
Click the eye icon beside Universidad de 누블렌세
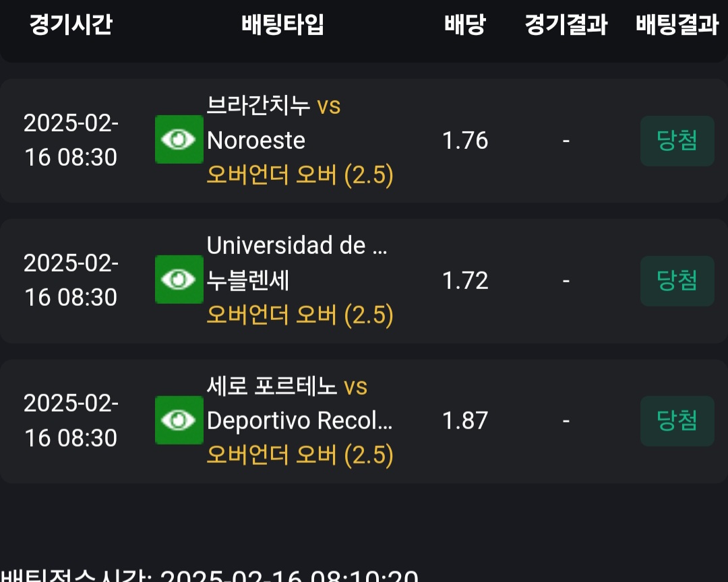(x=179, y=280)
